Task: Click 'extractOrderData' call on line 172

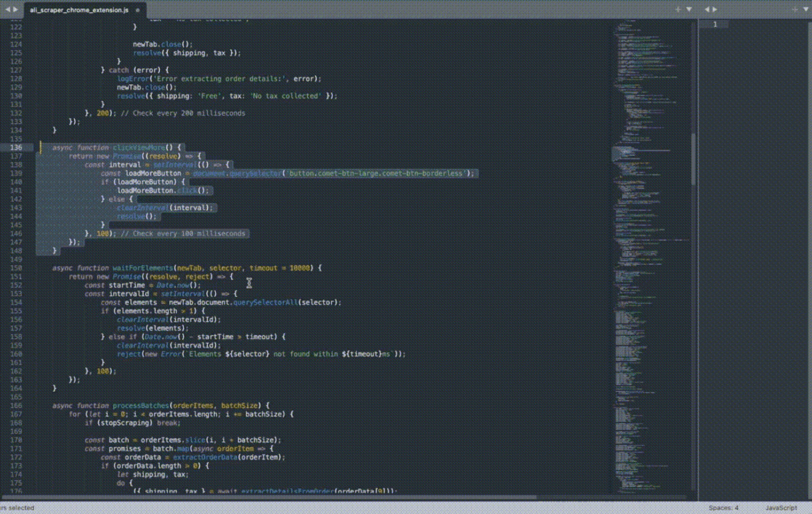Action: [205, 457]
